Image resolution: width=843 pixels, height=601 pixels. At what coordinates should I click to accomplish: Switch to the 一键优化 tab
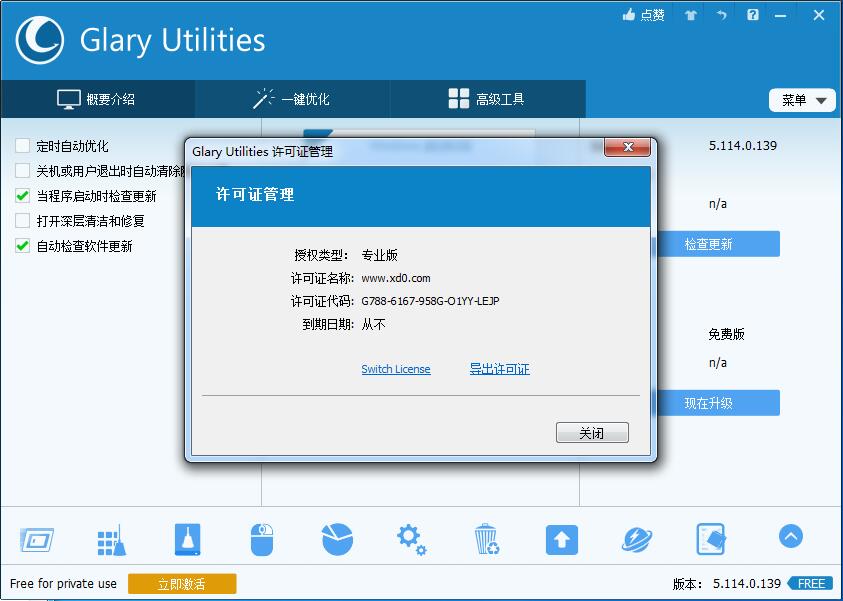tap(292, 99)
